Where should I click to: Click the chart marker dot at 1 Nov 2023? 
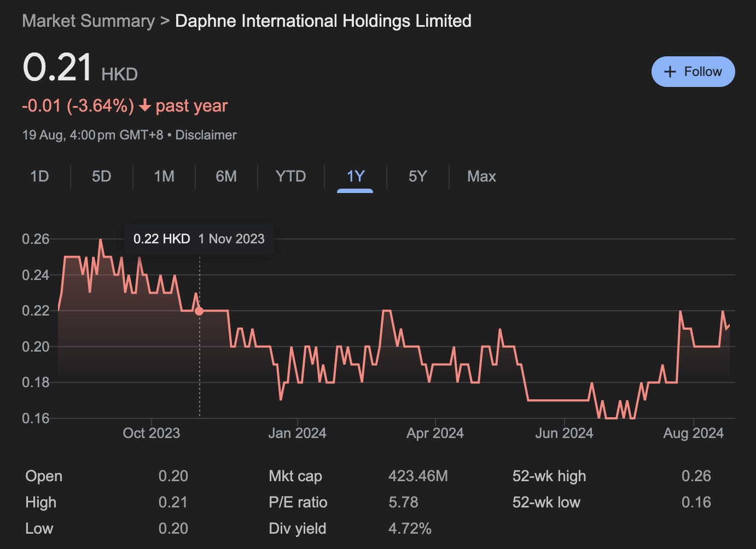(199, 311)
